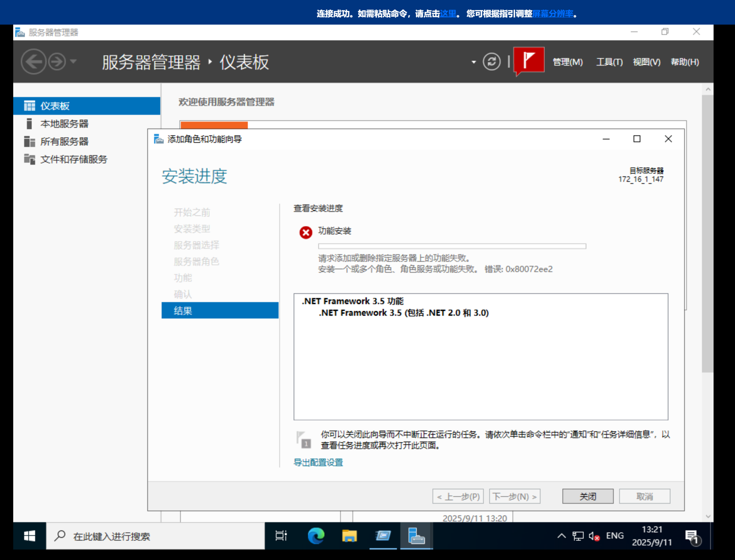Click the Server Manager taskbar icon

pos(416,536)
